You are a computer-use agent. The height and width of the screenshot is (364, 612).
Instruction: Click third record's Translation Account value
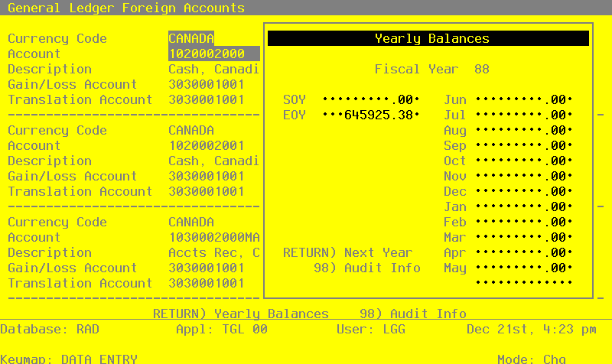pos(207,283)
